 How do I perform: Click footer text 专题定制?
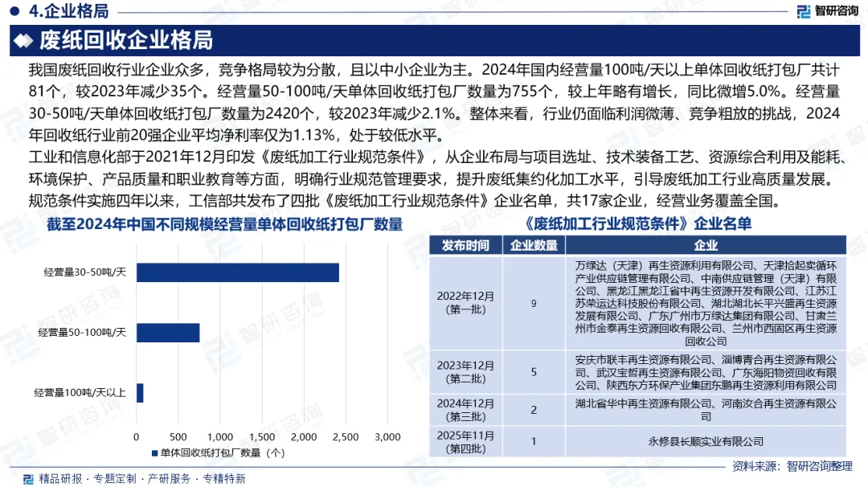tap(115, 479)
